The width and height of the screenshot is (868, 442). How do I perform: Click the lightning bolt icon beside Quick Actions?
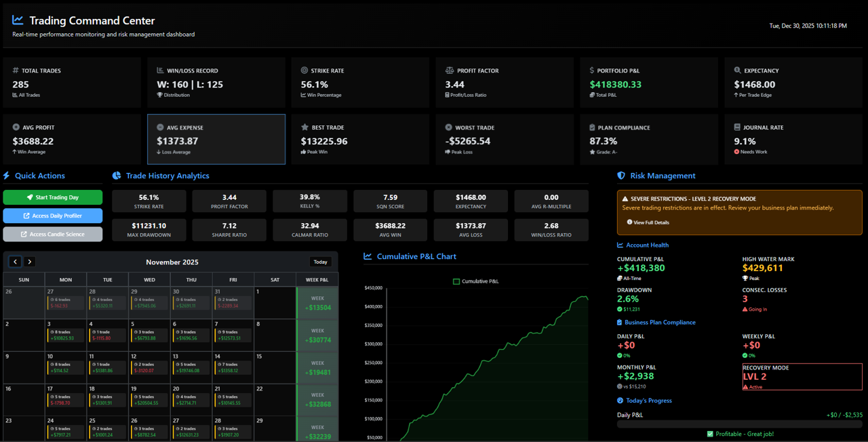click(x=7, y=176)
